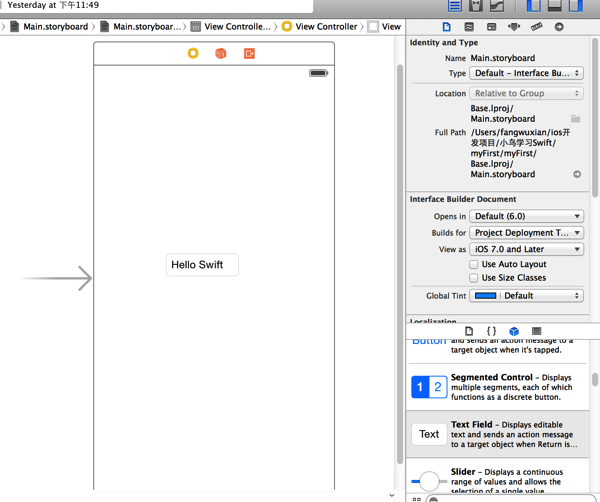The width and height of the screenshot is (600, 502).
Task: Reveal file in Finder arrow icon
Action: click(x=577, y=174)
